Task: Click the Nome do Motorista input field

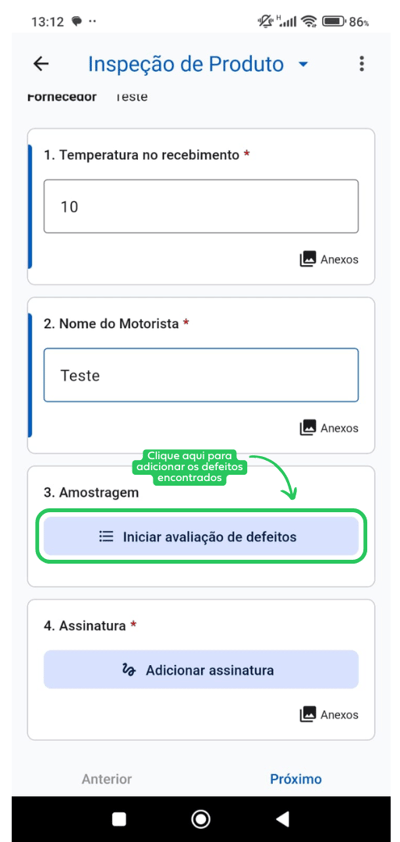Action: 201,375
